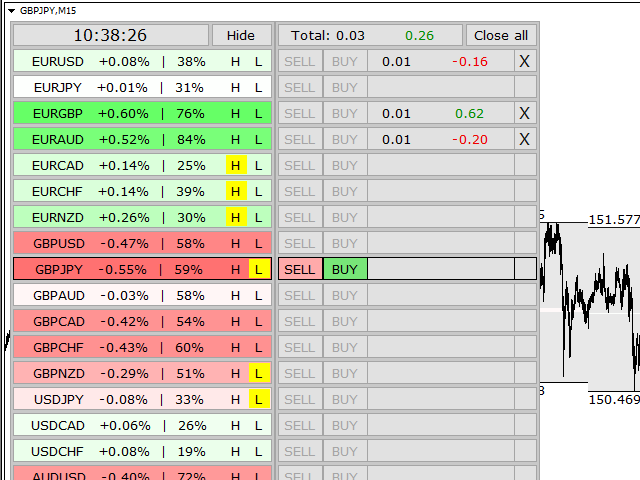Click SELL for GBPJPY
640x480 pixels.
pos(299,269)
